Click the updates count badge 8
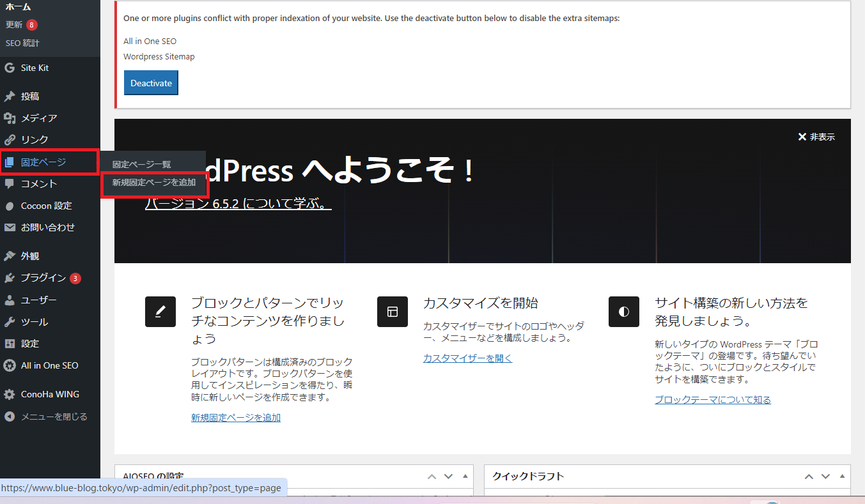This screenshot has width=865, height=504. pos(32,25)
